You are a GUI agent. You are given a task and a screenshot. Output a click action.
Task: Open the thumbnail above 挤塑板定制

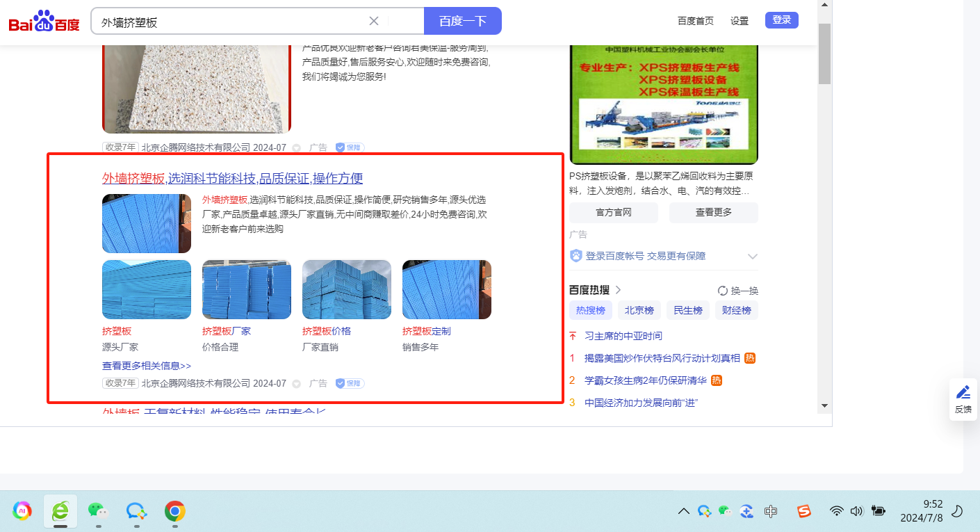click(447, 289)
